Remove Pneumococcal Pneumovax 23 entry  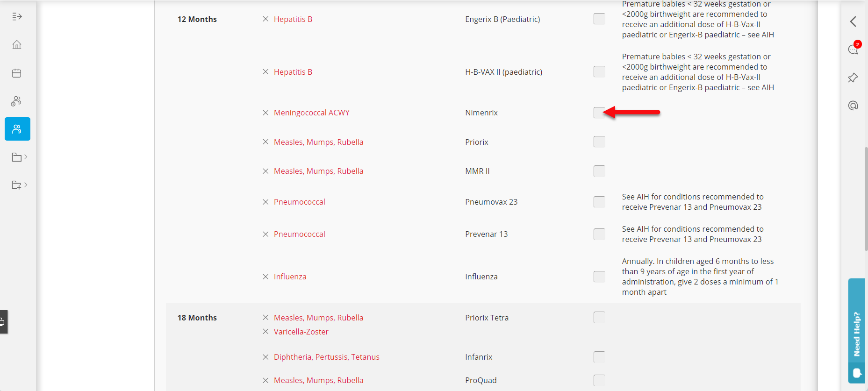[x=265, y=202]
